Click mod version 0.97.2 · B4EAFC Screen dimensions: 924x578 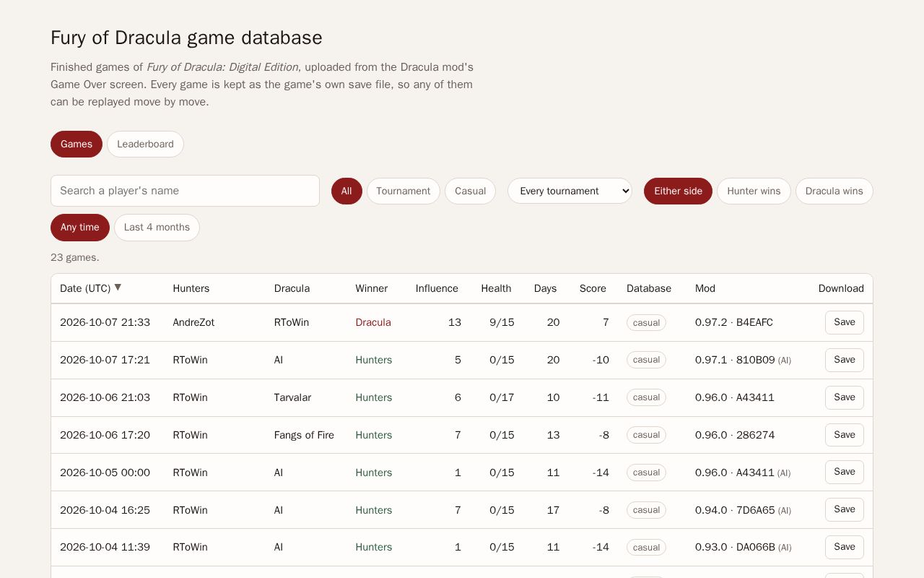point(734,322)
